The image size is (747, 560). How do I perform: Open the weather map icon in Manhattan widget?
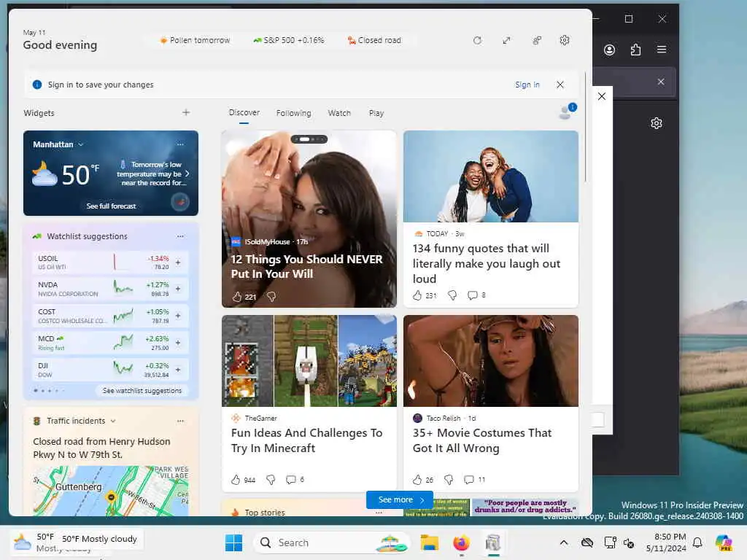pos(180,202)
